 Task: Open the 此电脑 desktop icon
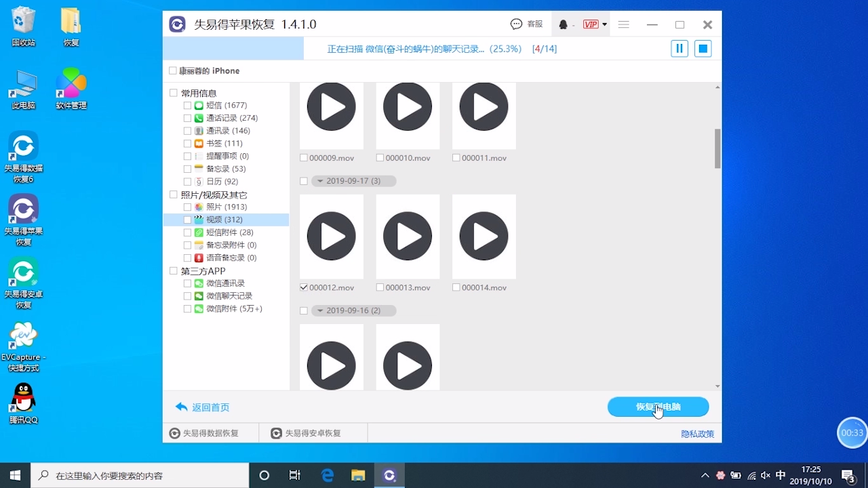click(x=24, y=89)
